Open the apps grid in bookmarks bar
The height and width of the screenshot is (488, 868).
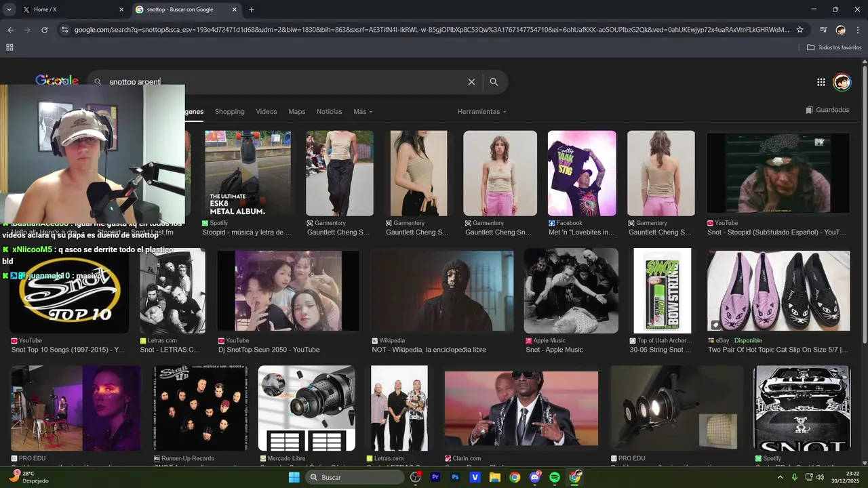point(9,47)
